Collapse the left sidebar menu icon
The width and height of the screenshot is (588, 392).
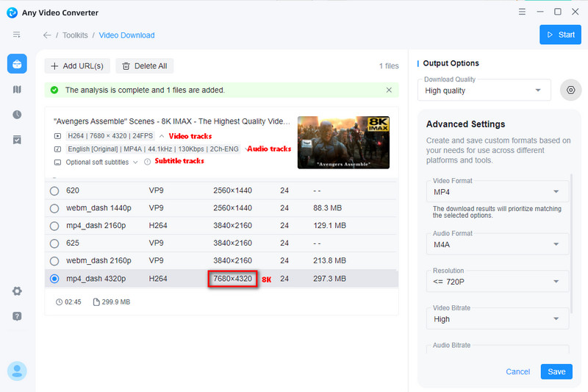pos(16,35)
